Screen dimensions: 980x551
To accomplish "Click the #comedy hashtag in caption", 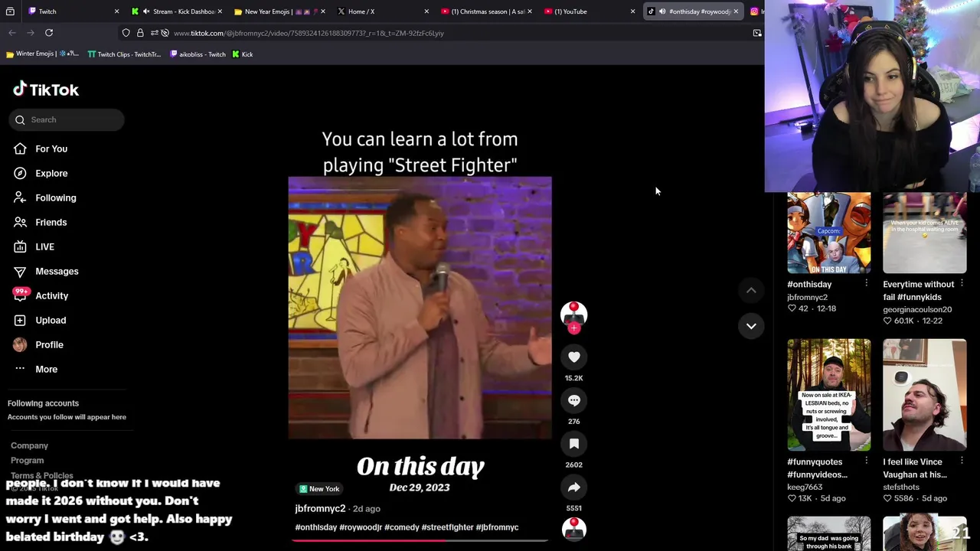I will point(401,527).
